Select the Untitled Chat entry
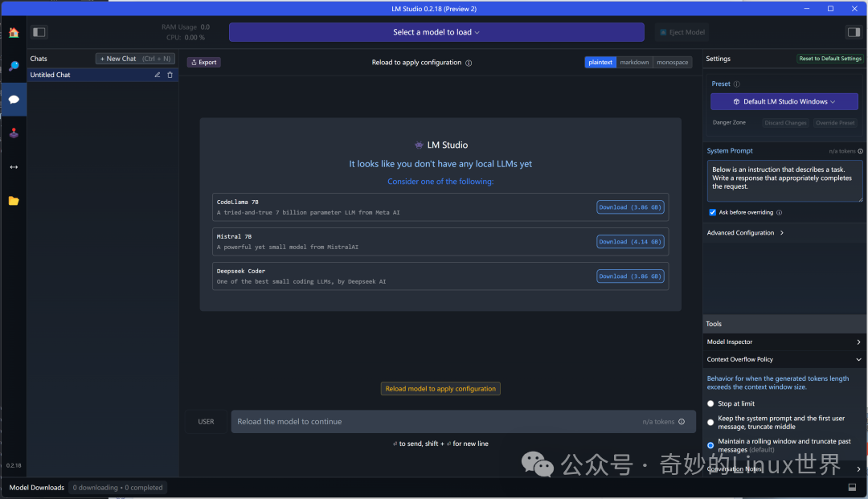The height and width of the screenshot is (499, 868). 102,75
